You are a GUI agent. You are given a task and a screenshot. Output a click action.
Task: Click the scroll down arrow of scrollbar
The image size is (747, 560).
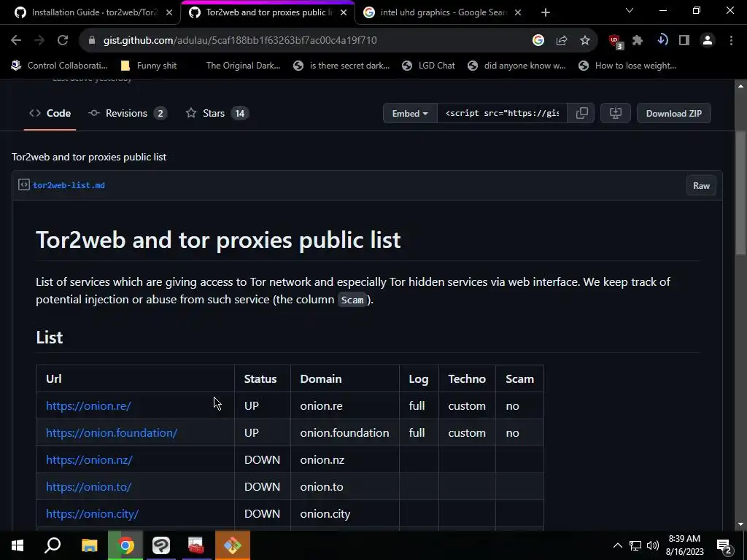point(740,525)
